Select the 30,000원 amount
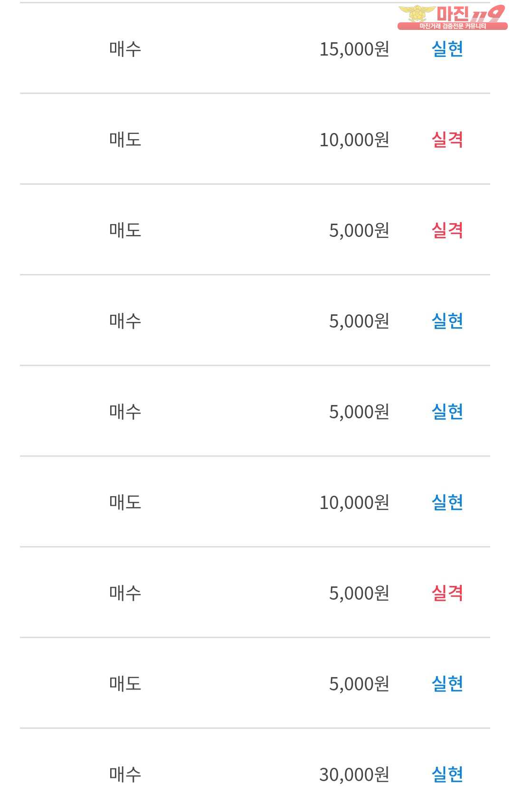513x812 pixels. 354,774
